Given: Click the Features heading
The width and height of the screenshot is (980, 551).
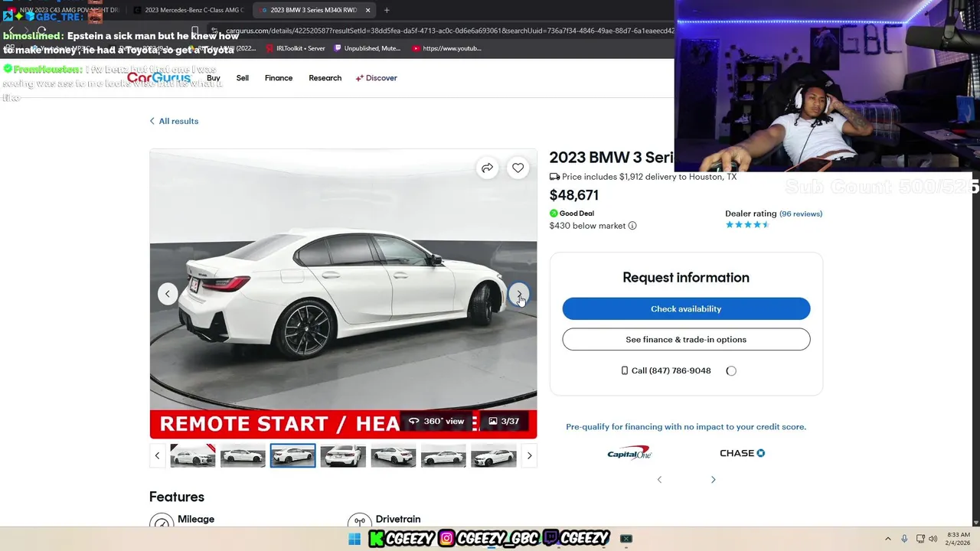Looking at the screenshot, I should click(x=177, y=497).
